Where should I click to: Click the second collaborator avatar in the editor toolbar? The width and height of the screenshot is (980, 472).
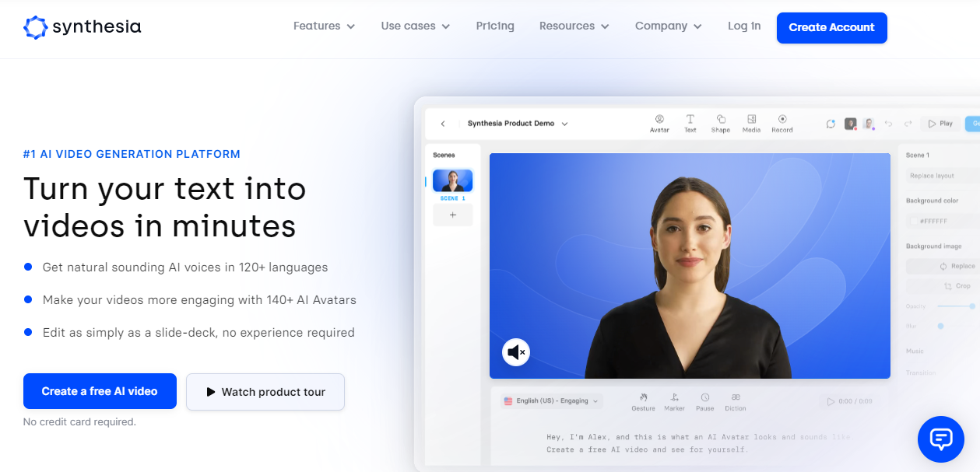[868, 124]
